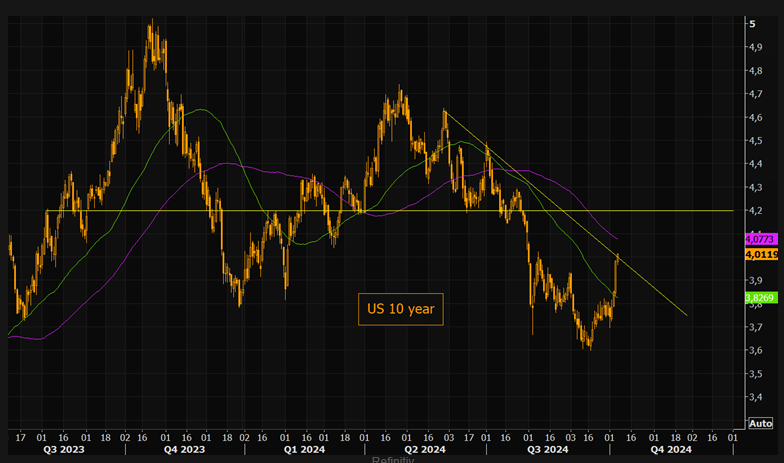Click the 3,4 level on price axis

(756, 397)
